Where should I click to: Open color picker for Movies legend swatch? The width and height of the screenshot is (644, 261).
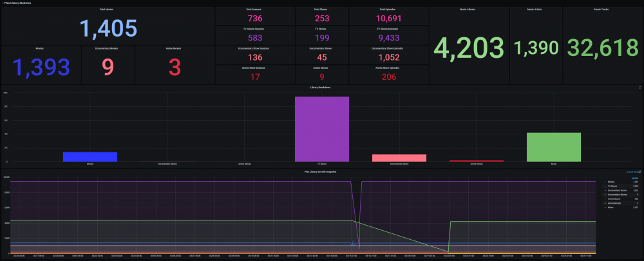(x=605, y=181)
